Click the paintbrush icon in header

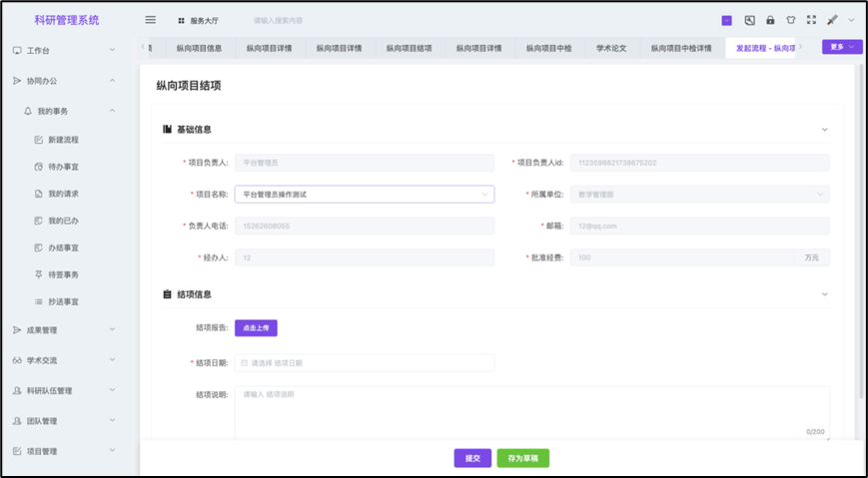pos(832,20)
